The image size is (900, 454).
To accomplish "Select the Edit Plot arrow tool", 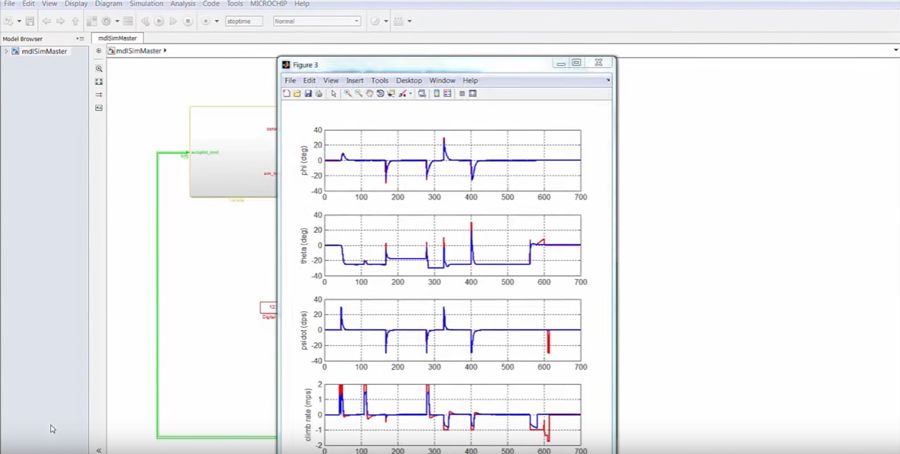I will [x=333, y=93].
